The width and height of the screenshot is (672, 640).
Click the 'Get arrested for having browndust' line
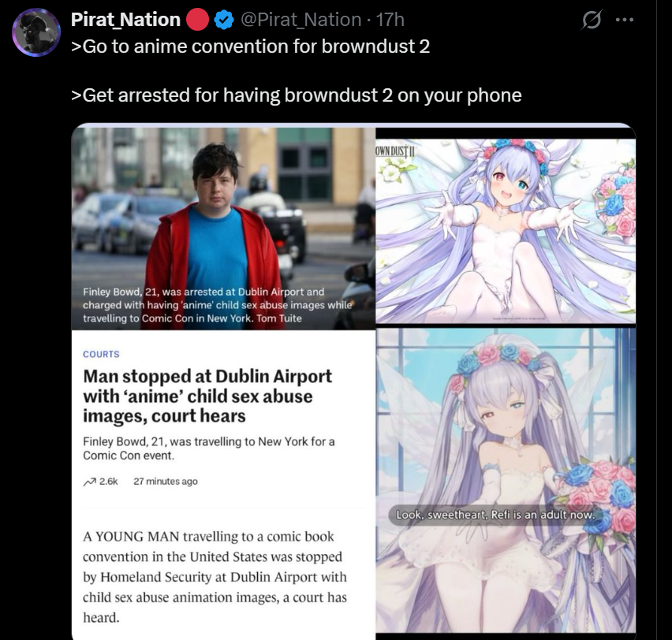click(x=296, y=95)
